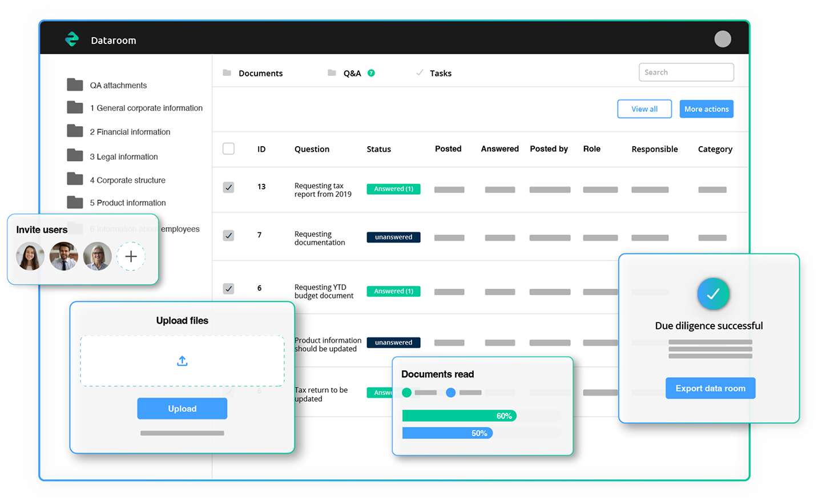Click the upload arrow icon in drop zone
Image resolution: width=822 pixels, height=504 pixels.
[x=182, y=361]
